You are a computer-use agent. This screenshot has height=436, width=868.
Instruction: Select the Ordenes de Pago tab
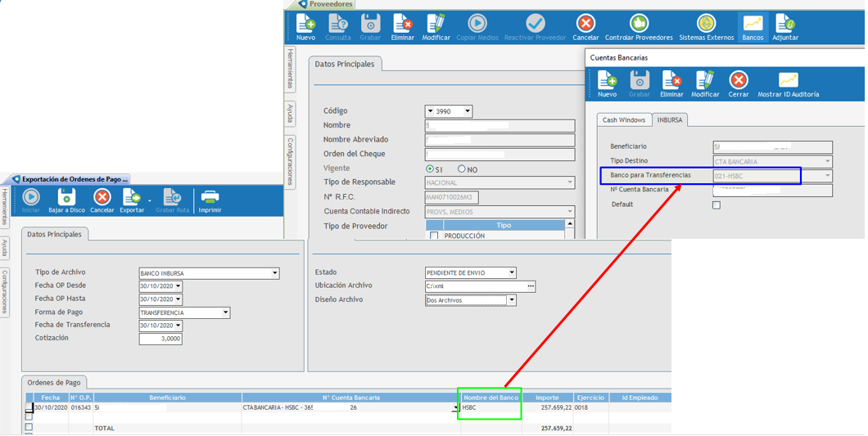[53, 383]
